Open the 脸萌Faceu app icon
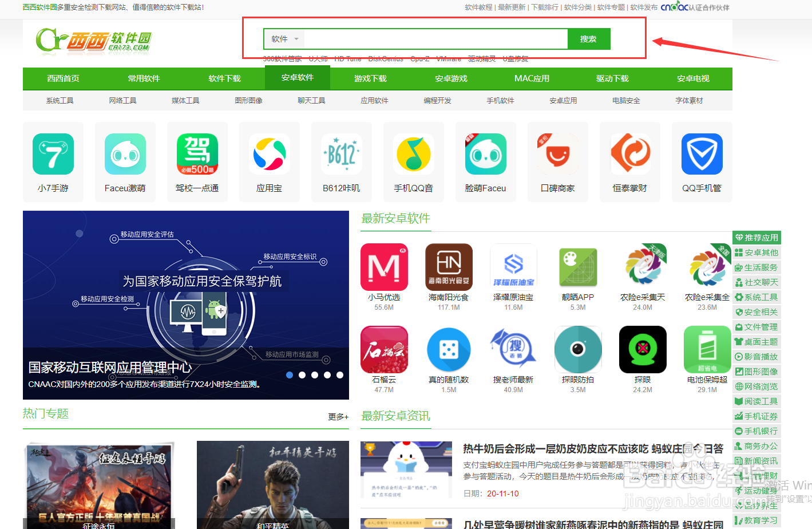This screenshot has height=529, width=812. 486,154
